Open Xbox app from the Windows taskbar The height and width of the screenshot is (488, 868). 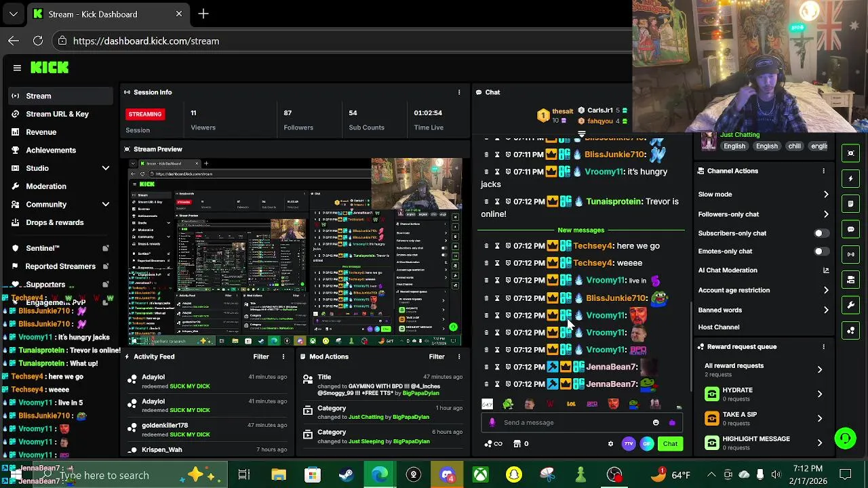(480, 475)
